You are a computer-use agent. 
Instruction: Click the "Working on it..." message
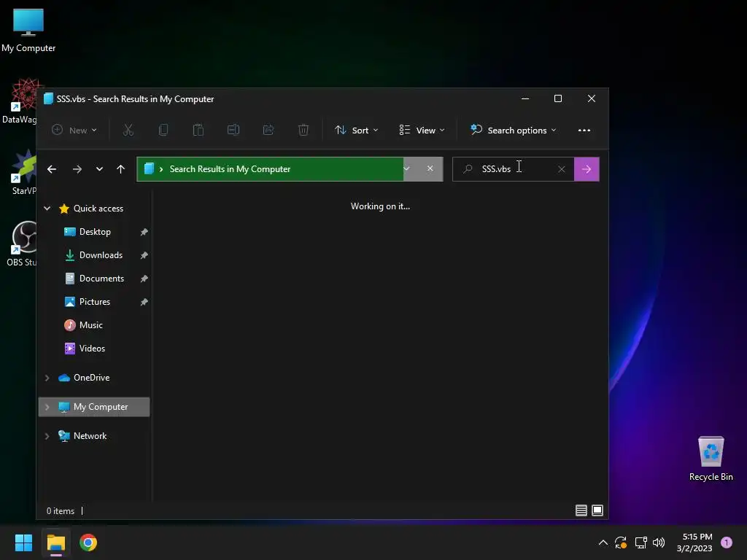380,206
